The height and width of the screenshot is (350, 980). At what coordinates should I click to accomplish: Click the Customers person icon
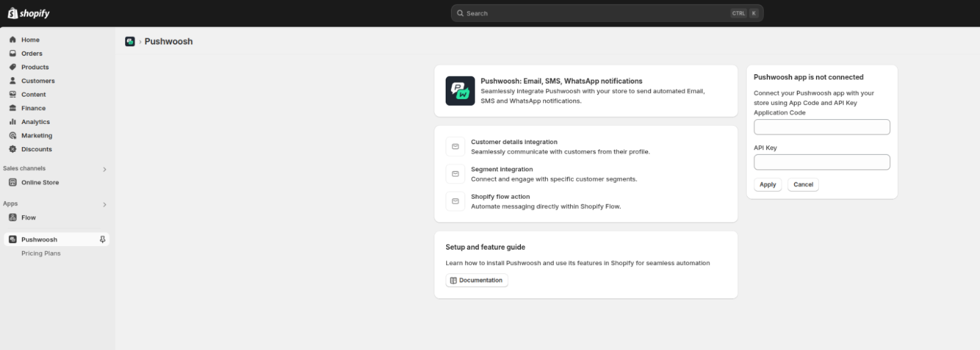[13, 81]
